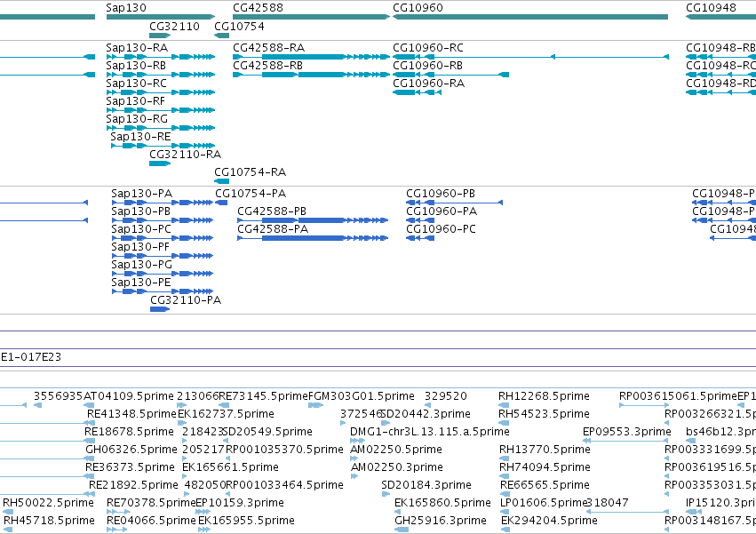Open the SD20184.3prime EST label
This screenshot has height=534, width=756.
[x=426, y=485]
